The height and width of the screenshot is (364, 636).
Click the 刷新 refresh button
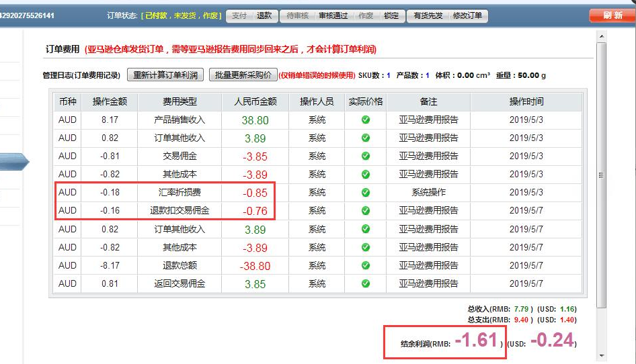[612, 15]
